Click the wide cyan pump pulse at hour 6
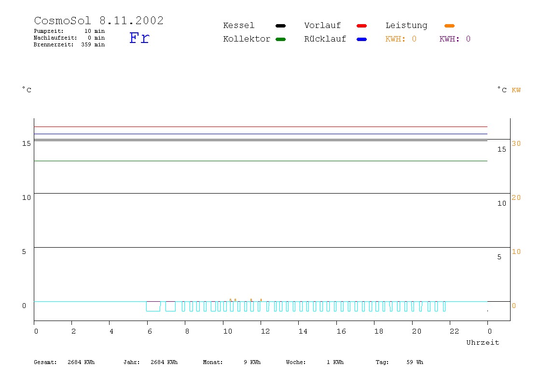 coord(153,306)
